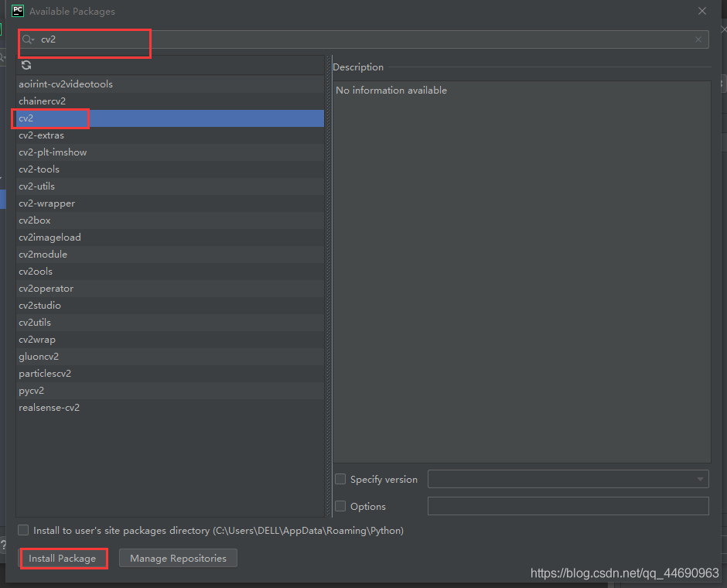Enable the Options checkbox
This screenshot has width=727, height=588.
click(x=340, y=506)
